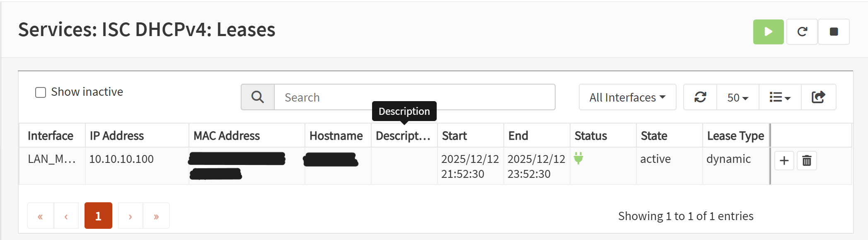Sort by the Lease Type column header
Viewport: 868px width, 240px height.
(735, 136)
